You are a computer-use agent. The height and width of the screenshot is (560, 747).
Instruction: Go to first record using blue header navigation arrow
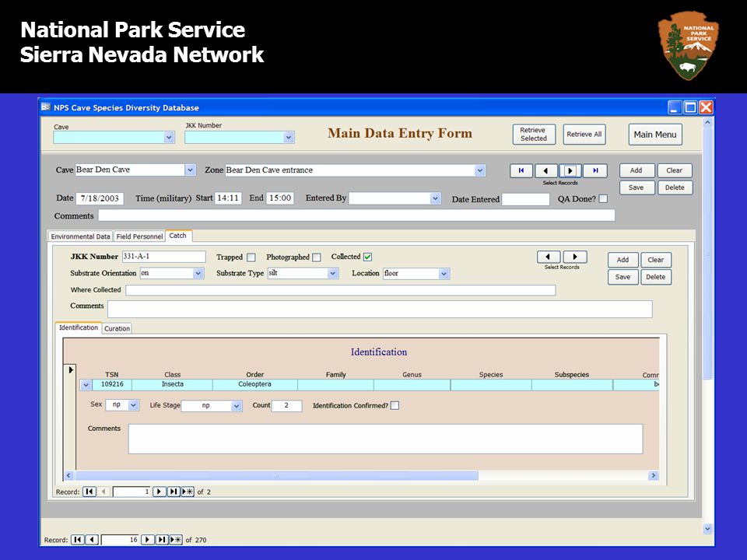pos(521,170)
